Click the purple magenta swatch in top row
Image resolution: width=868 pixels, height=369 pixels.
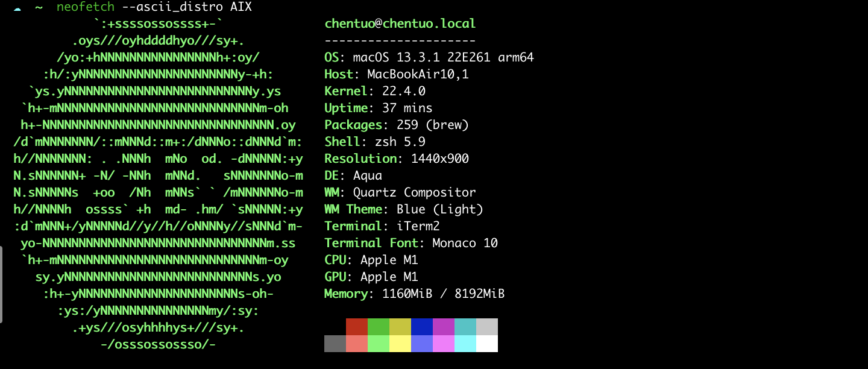443,327
